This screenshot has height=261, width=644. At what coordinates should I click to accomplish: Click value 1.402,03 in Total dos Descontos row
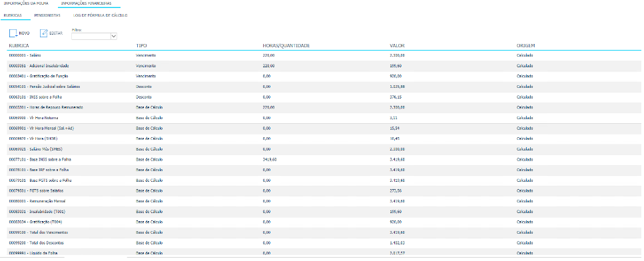(396, 243)
